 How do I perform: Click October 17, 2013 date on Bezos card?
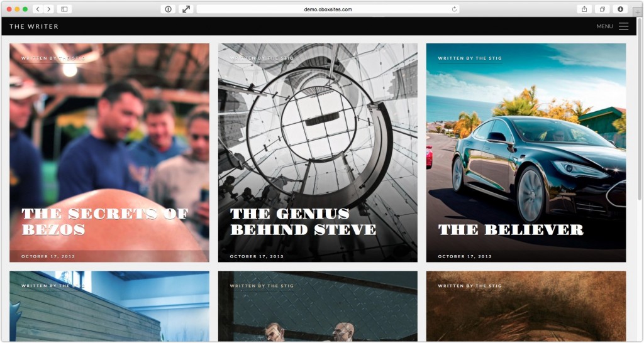coord(48,256)
